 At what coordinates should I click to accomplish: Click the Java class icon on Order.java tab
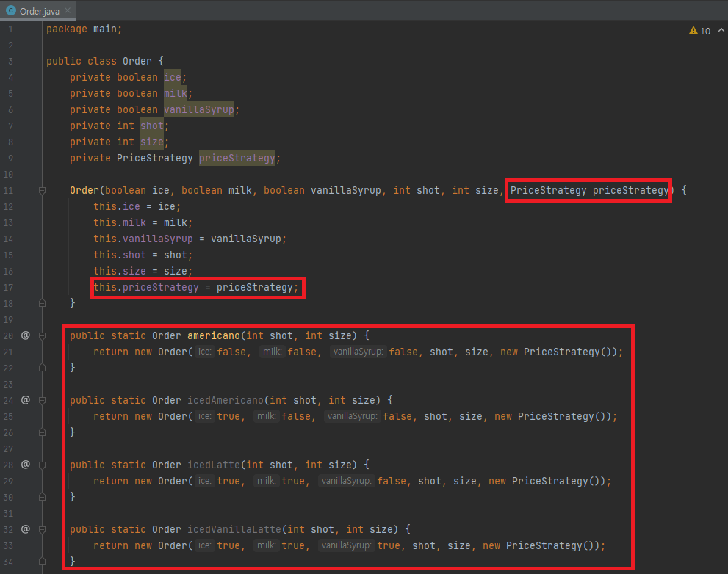[x=11, y=10]
